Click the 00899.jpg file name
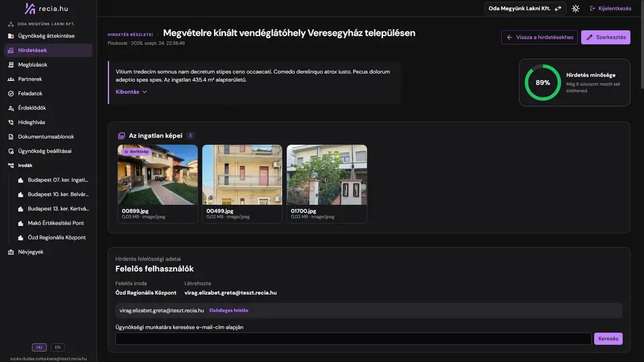Image resolution: width=644 pixels, height=362 pixels. (135, 211)
